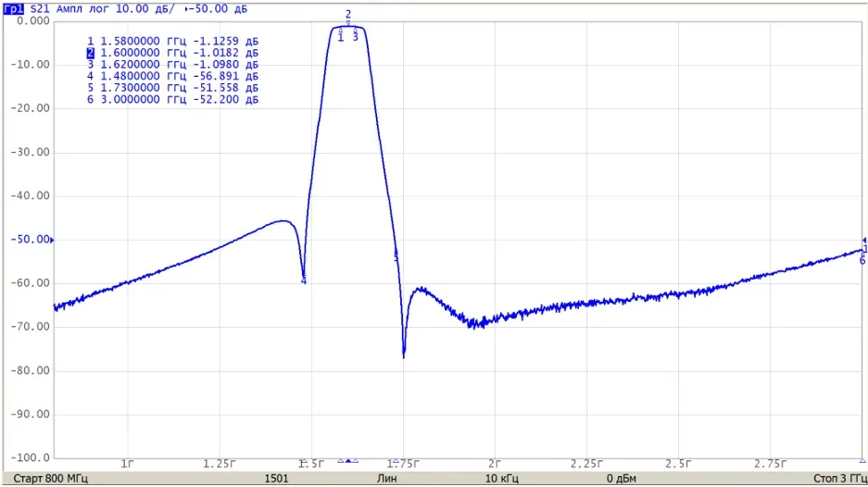Click the 2.25Г frequency axis label
Screen dimensions: 868x487
pos(586,464)
